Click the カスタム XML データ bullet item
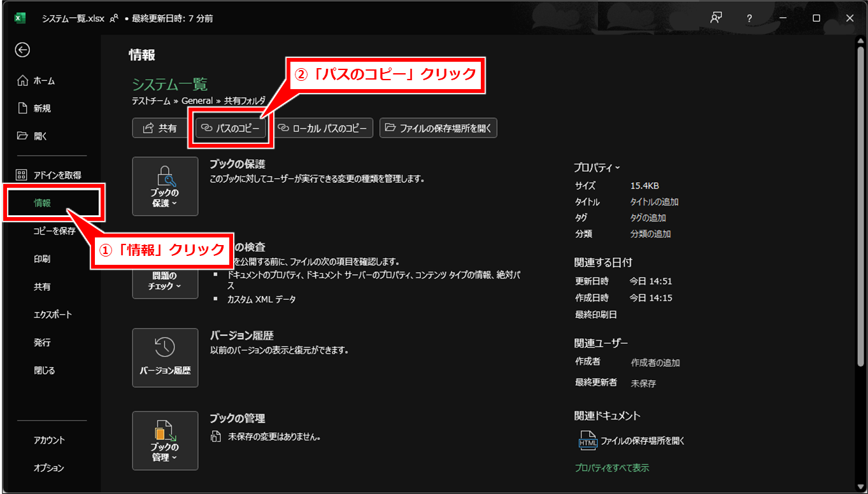 coord(262,299)
